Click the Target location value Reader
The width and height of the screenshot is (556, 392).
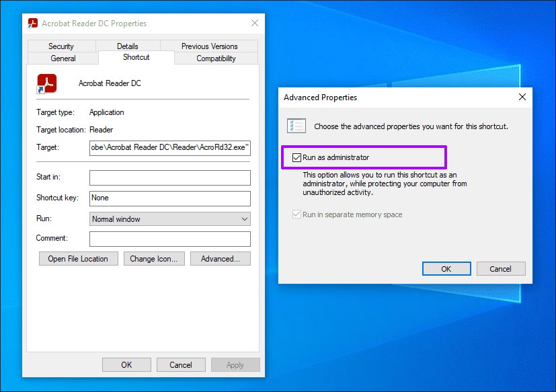coord(101,130)
